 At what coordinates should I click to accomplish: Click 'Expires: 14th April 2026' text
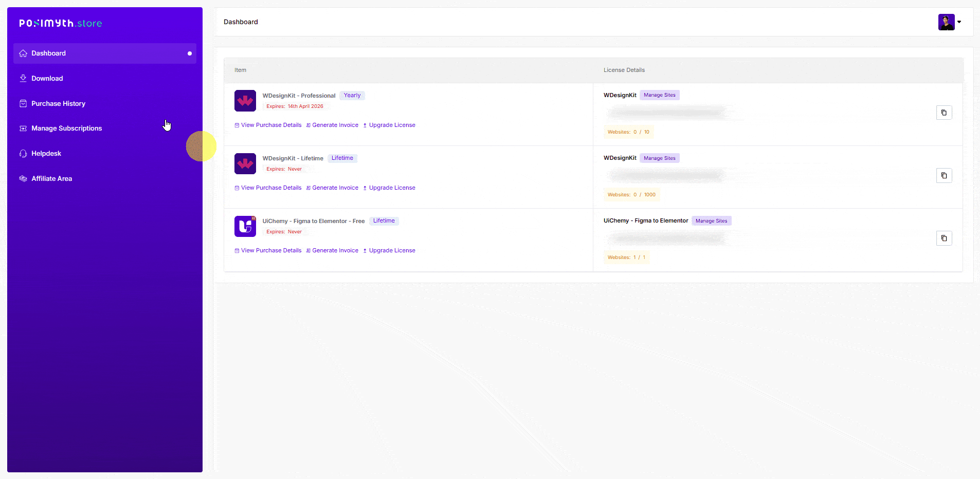pyautogui.click(x=295, y=106)
